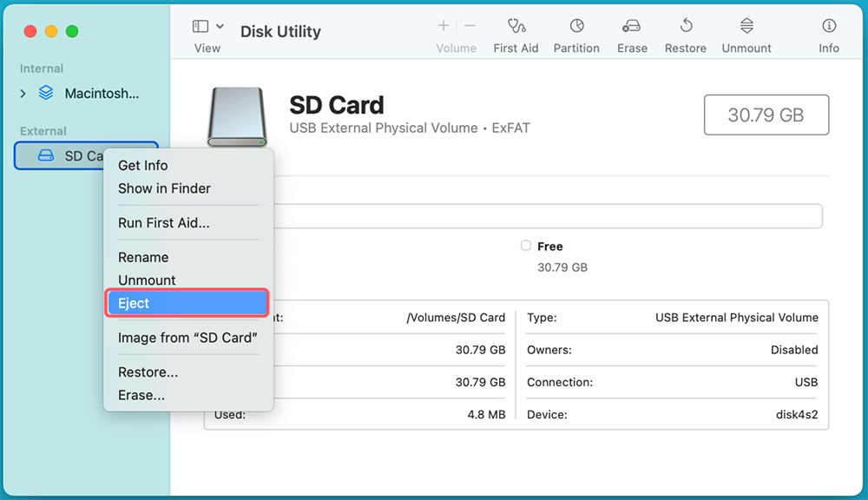Choose Eject from the context menu
The image size is (868, 500).
click(187, 303)
